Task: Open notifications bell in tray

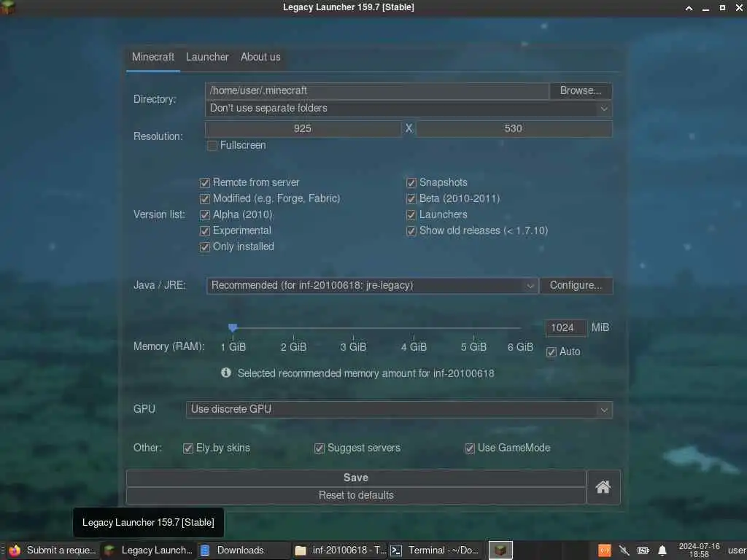Action: pos(662,551)
